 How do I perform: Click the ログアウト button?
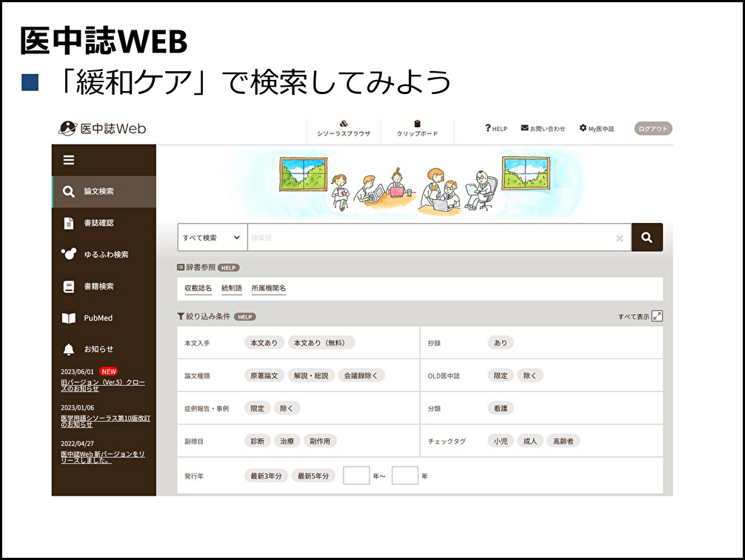pos(653,128)
